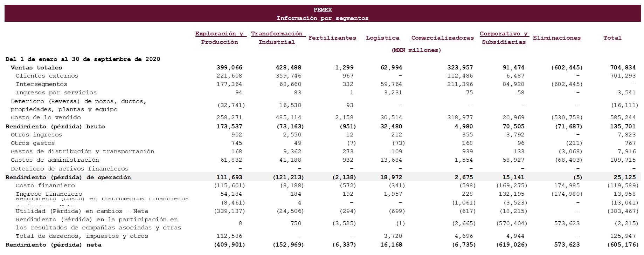Select the Transformación Industrial column header
Image resolution: width=644 pixels, height=255 pixels.
(277, 38)
